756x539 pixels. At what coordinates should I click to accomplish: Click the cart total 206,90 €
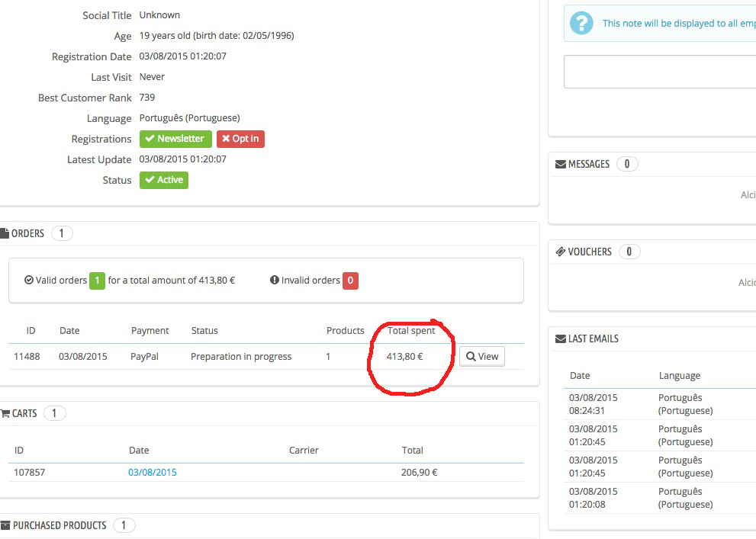[419, 473]
